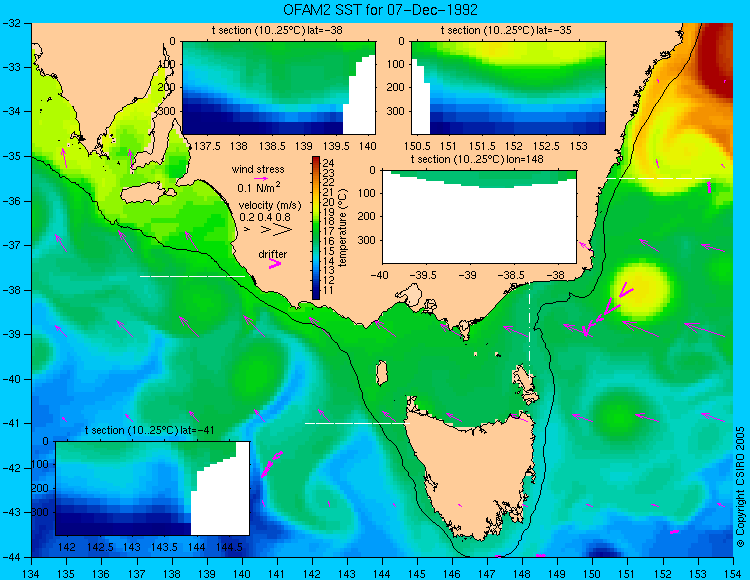750x580 pixels.
Task: Click the title OFAM2 SST for 07-Dec-1992
Action: (x=380, y=9)
